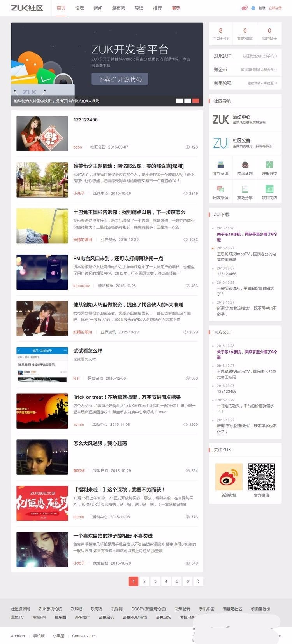Click ZUK手机论坛 footer link
This screenshot has height=644, width=292.
(50, 609)
